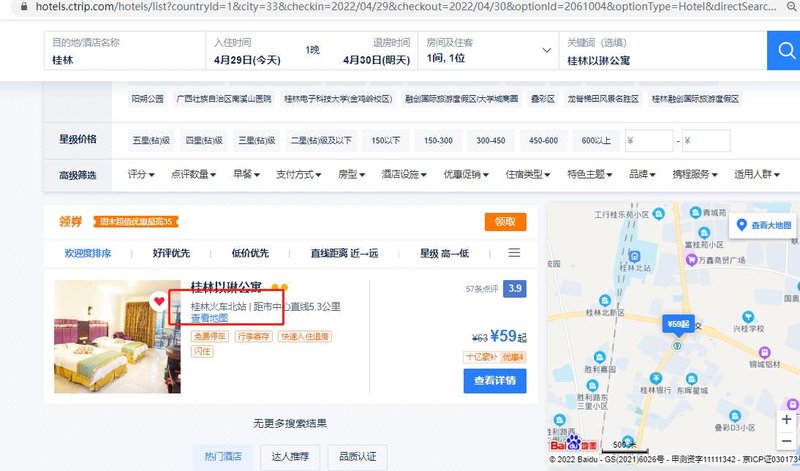The height and width of the screenshot is (471, 800).
Task: Select the 二星(钻)级及以下 filter
Action: point(321,140)
